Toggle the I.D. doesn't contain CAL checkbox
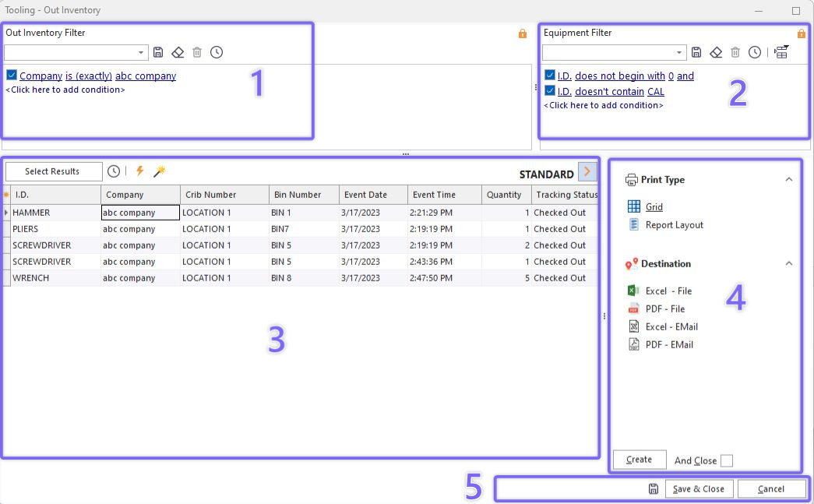 550,91
